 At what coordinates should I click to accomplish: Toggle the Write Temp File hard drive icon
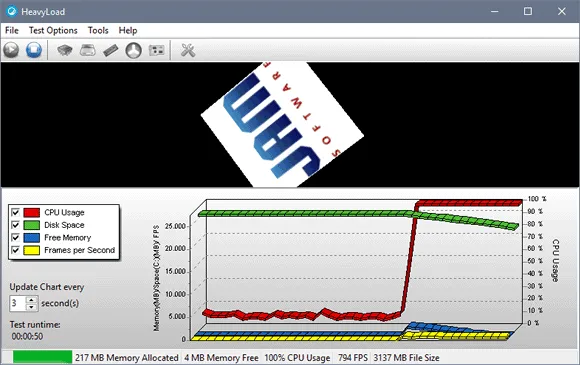point(88,50)
